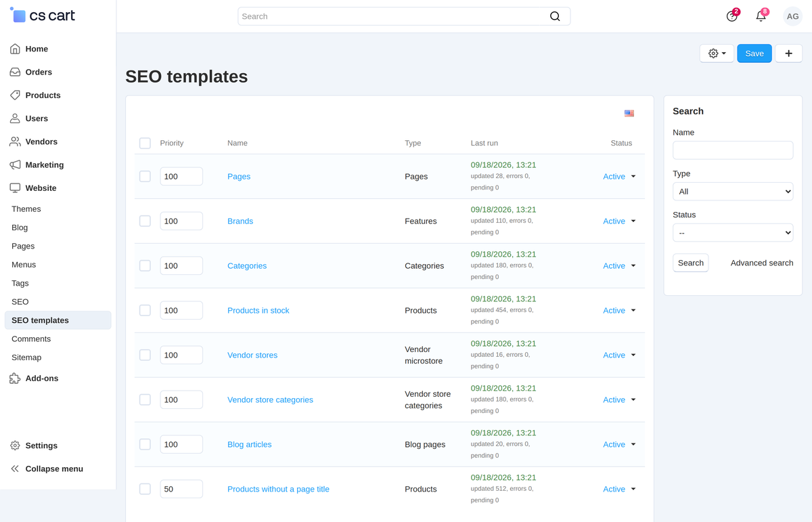
Task: Open the gear actions dropdown
Action: (x=717, y=53)
